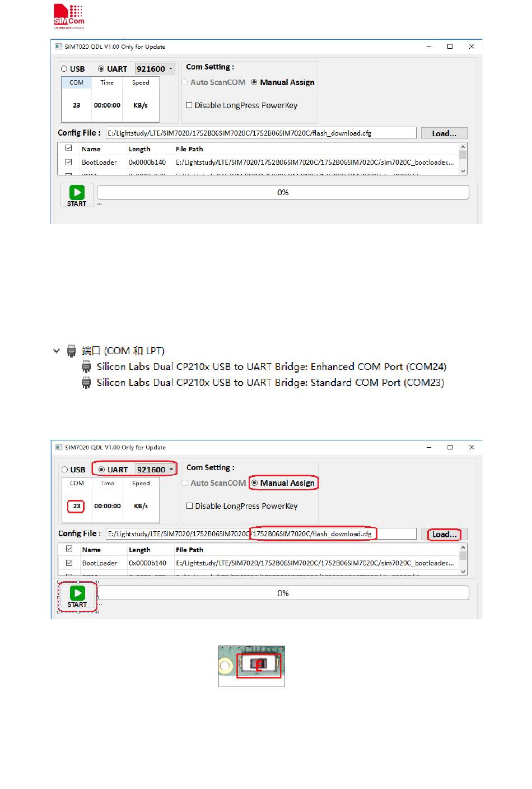Select the USB radio button in the lower window
The height and width of the screenshot is (789, 532).
(x=65, y=470)
